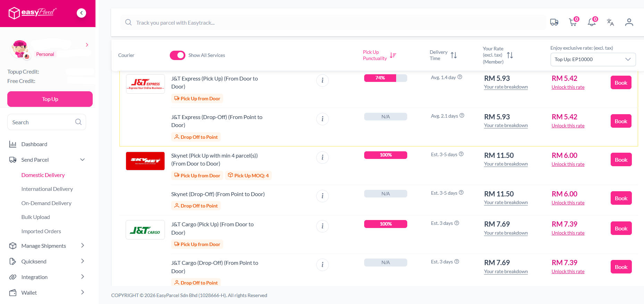Show info for J&T Cargo (Pick Up)

(323, 226)
